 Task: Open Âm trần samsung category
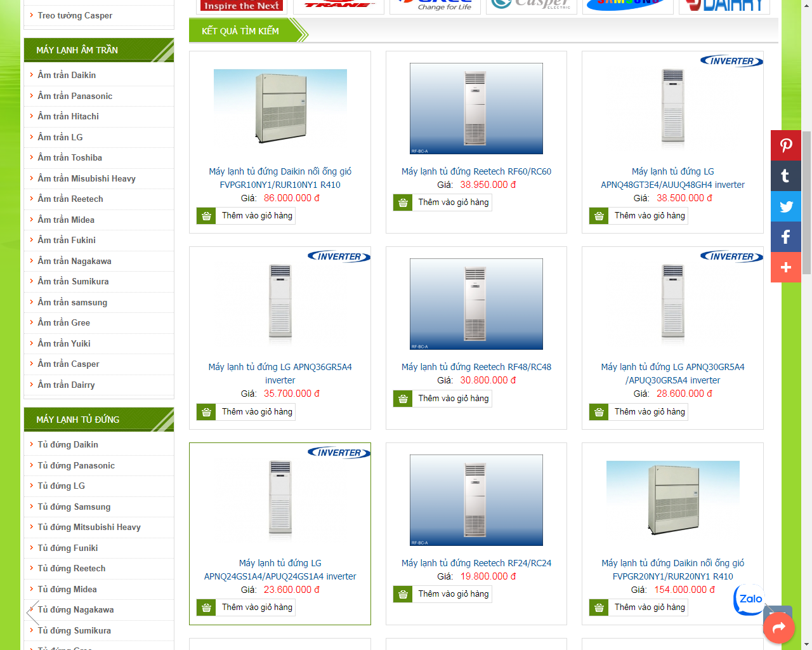click(x=72, y=302)
